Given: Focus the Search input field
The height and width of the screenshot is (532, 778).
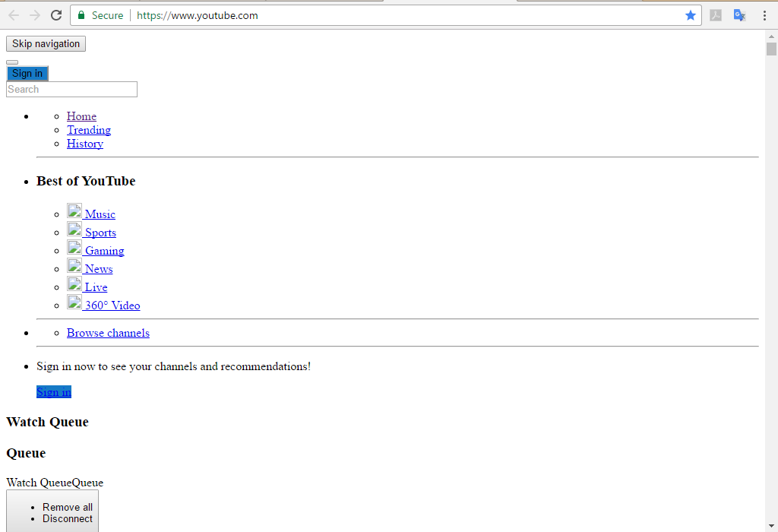Looking at the screenshot, I should tap(71, 90).
